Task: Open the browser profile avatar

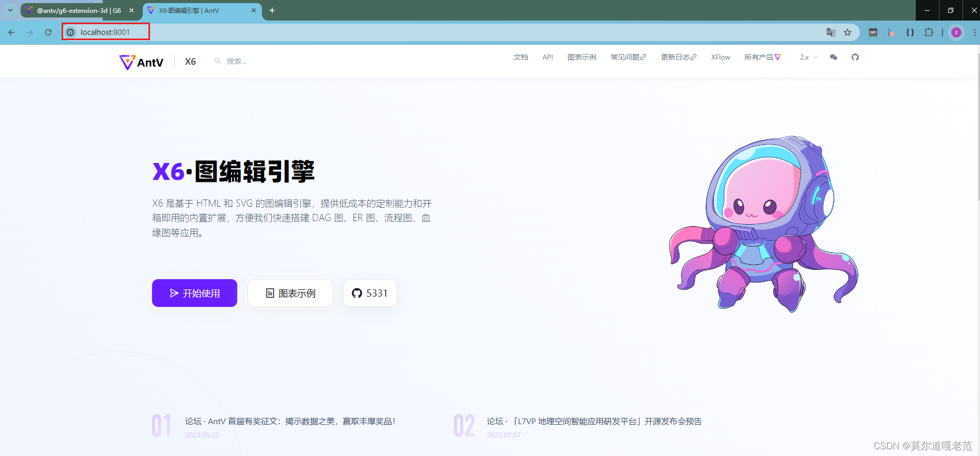Action: 956,32
